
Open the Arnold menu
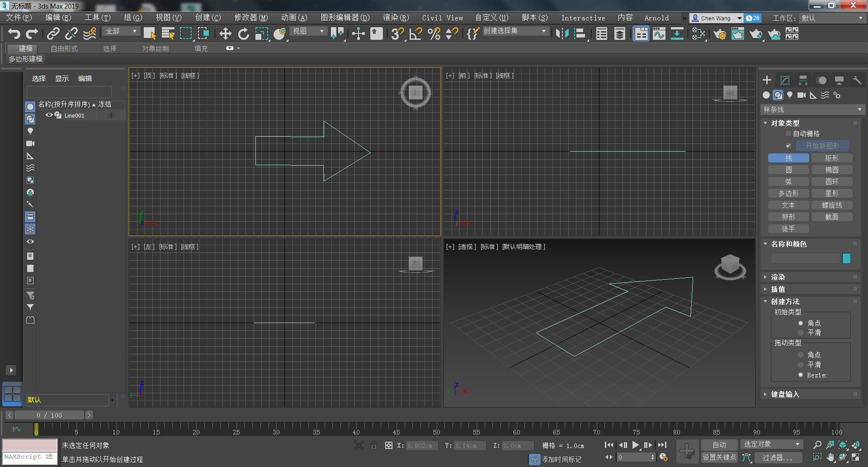(x=656, y=18)
